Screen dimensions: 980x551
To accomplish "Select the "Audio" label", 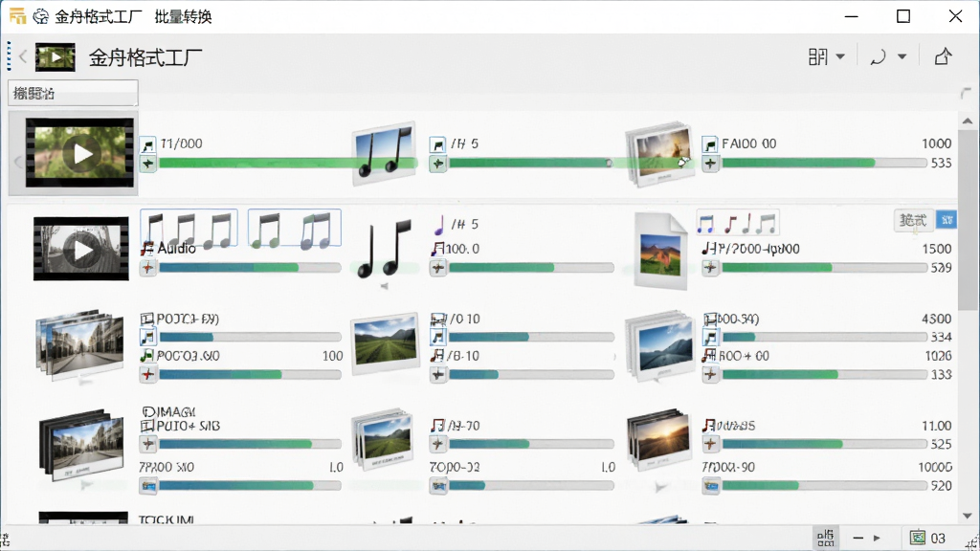I will [176, 248].
